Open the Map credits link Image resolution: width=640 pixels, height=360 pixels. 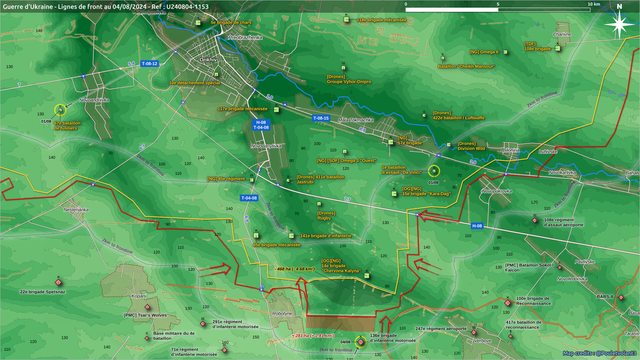tap(599, 353)
